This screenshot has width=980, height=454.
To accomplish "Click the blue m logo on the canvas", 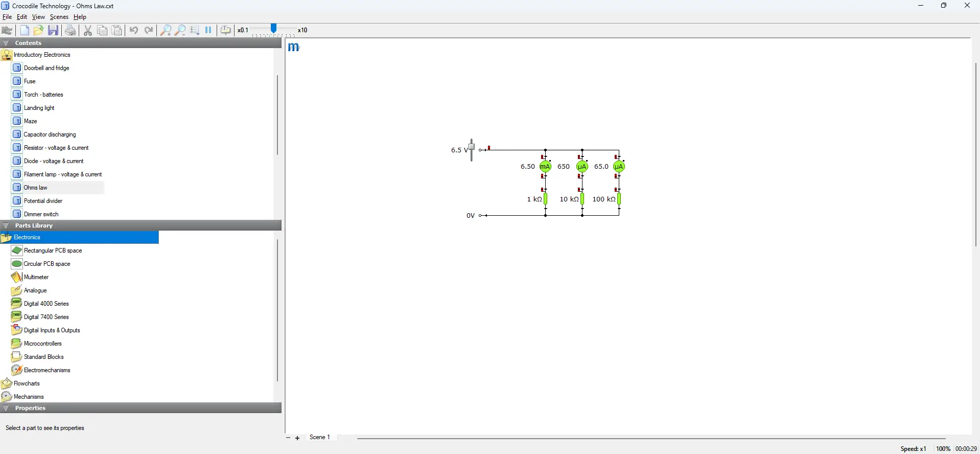I will coord(294,48).
